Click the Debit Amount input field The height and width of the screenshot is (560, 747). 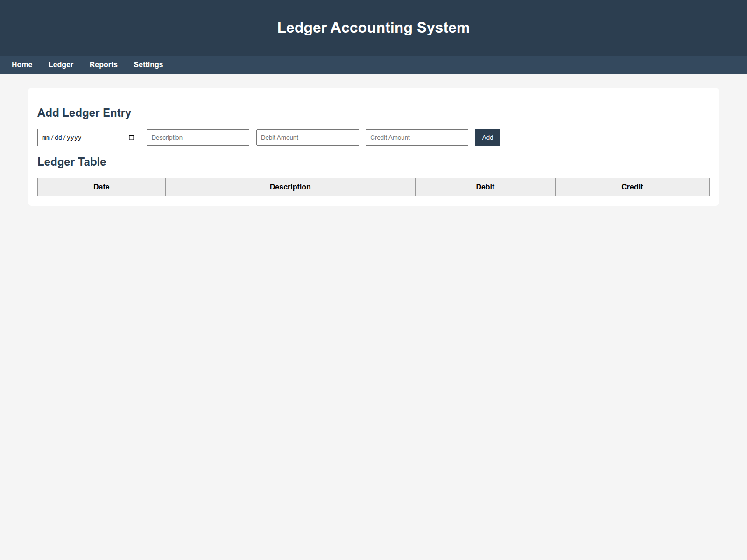[307, 137]
